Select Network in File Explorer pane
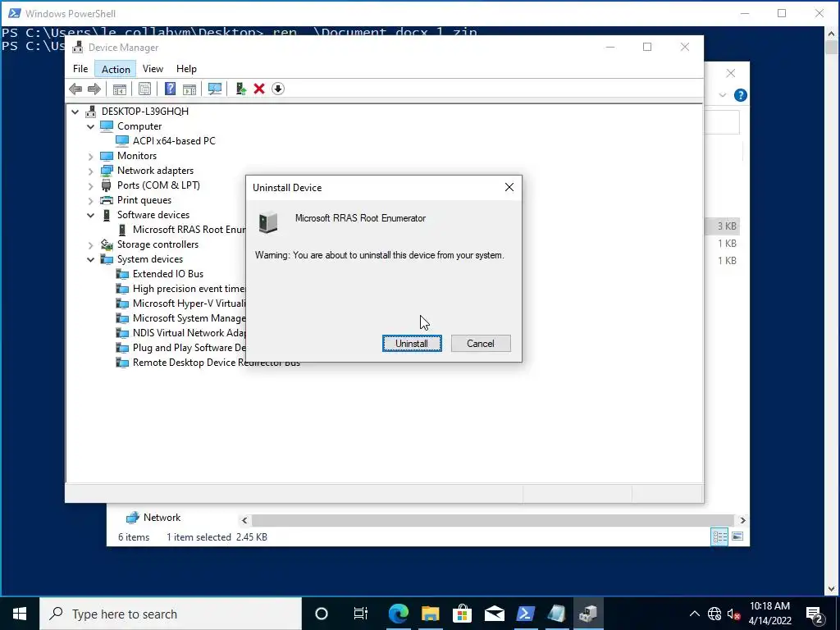Viewport: 840px width, 630px height. click(162, 518)
